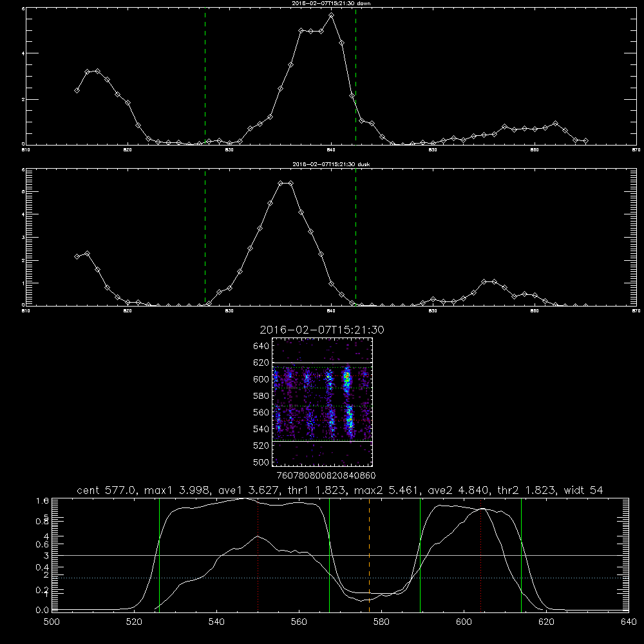
Task: Click the upper white horizontal line in the spectrogram
Action: coord(323,363)
